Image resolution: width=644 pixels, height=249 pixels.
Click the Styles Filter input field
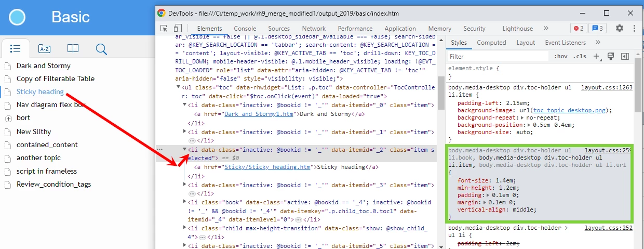tap(498, 56)
